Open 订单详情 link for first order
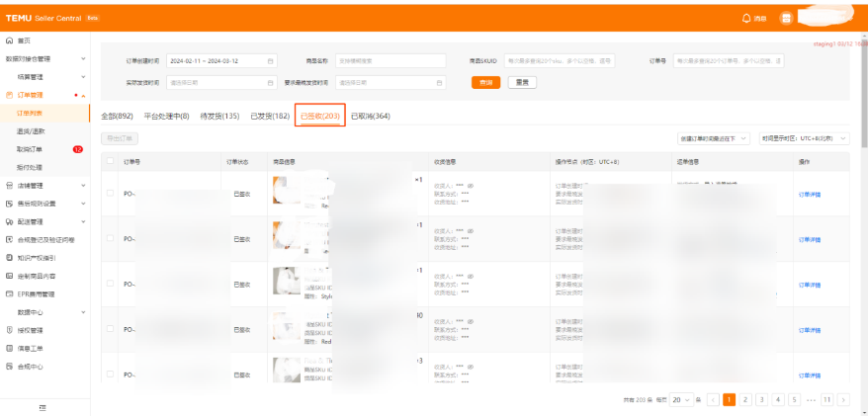The width and height of the screenshot is (868, 416). click(809, 194)
